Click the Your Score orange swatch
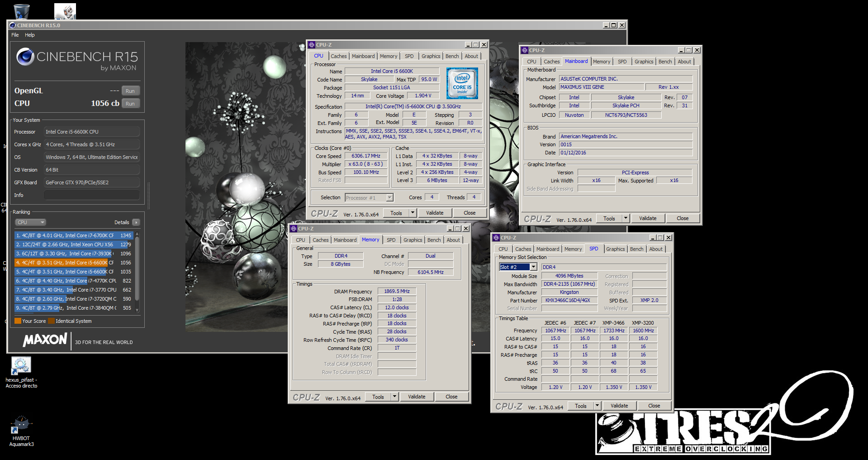 [x=18, y=321]
